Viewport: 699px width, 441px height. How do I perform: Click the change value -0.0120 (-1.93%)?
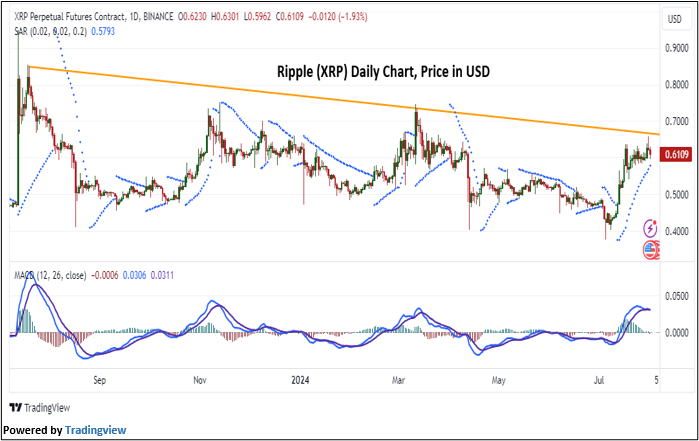tap(337, 17)
